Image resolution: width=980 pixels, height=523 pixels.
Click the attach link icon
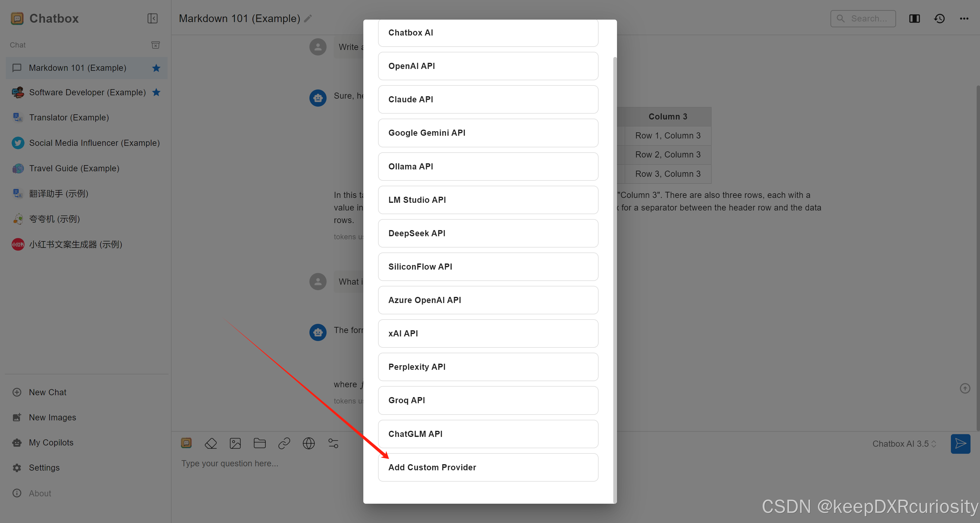tap(284, 443)
